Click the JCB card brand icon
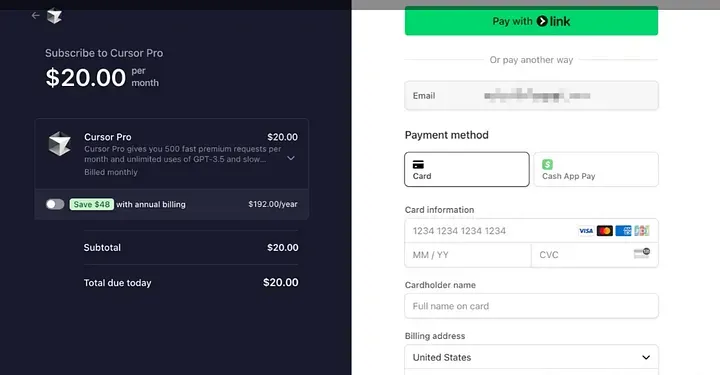 coord(642,231)
